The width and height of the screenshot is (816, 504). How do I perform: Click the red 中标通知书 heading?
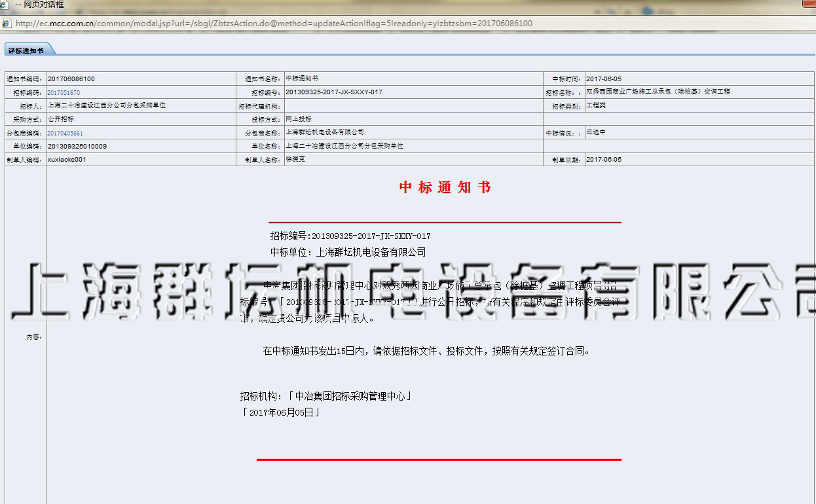445,187
